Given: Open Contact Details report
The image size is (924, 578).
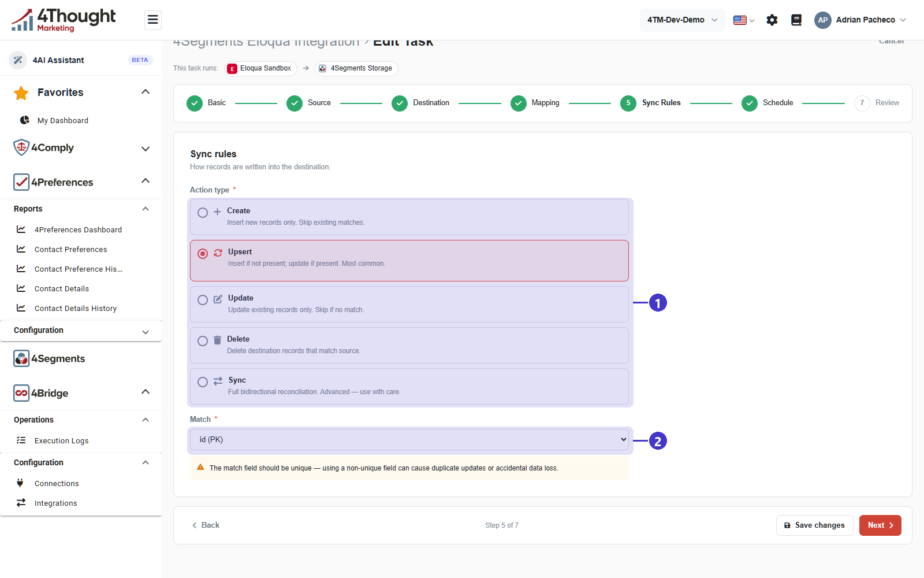Looking at the screenshot, I should [62, 288].
